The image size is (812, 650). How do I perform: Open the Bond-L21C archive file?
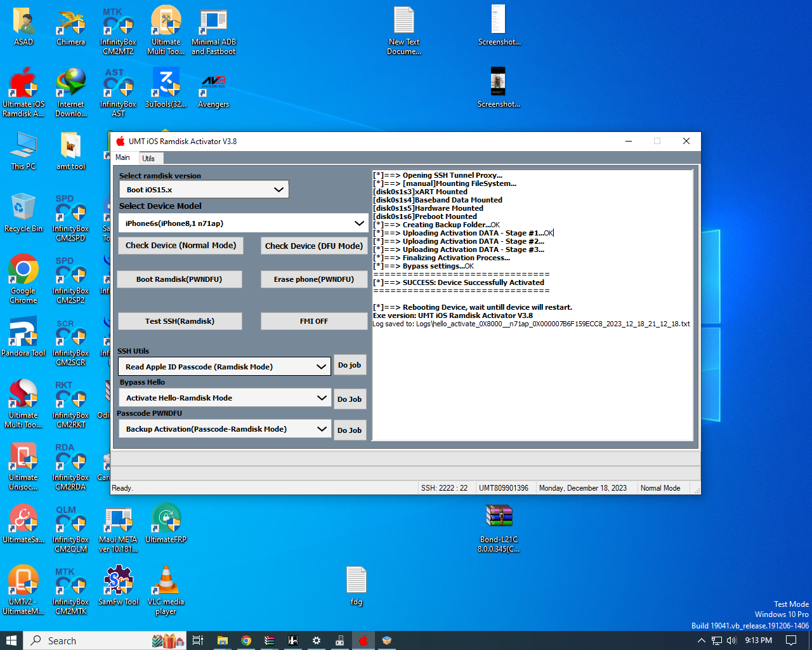point(499,523)
